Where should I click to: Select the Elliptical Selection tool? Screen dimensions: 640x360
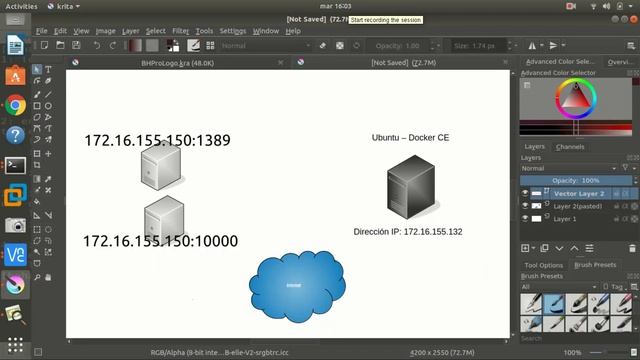[48, 229]
